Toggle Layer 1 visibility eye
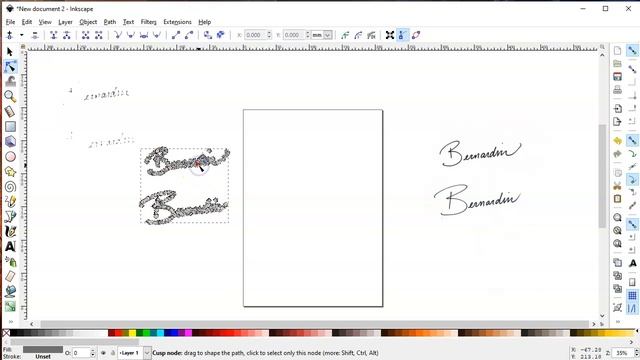This screenshot has height=360, width=640. click(103, 353)
